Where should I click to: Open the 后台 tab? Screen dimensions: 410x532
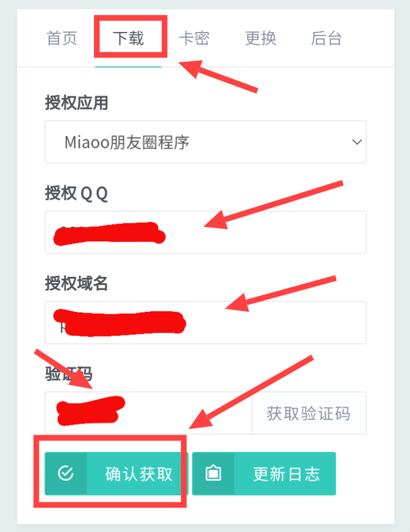[326, 38]
